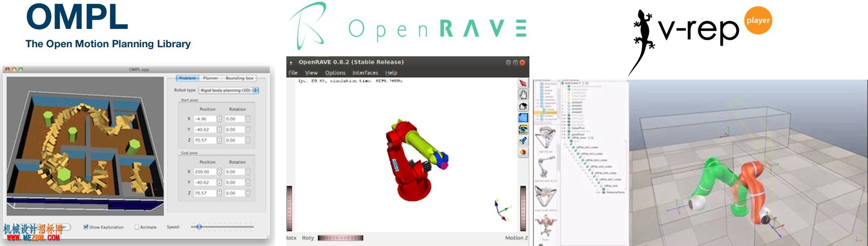Click the flashlight seek icon in OpenRAVE

click(x=523, y=140)
